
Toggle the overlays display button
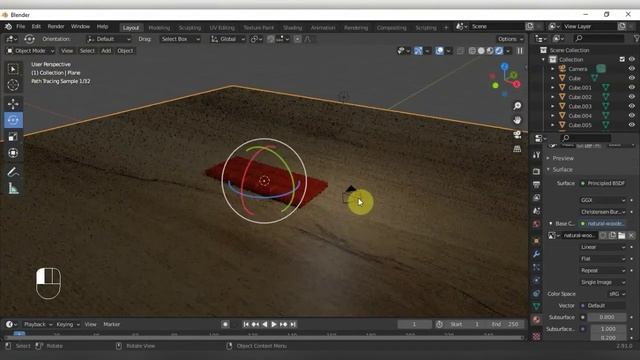(440, 51)
